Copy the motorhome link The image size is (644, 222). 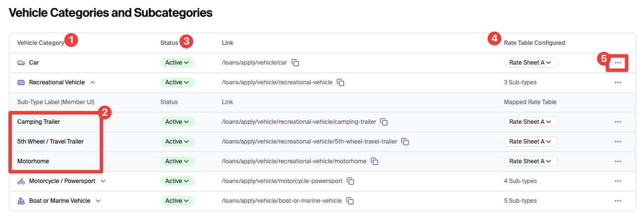pos(374,161)
